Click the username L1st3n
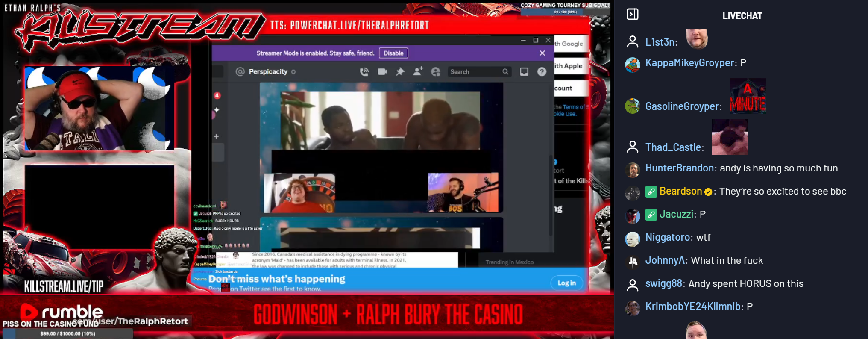 [660, 42]
